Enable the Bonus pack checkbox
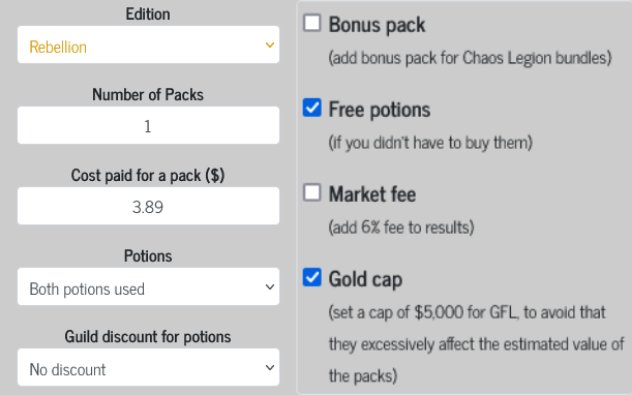632x395 pixels. (312, 23)
